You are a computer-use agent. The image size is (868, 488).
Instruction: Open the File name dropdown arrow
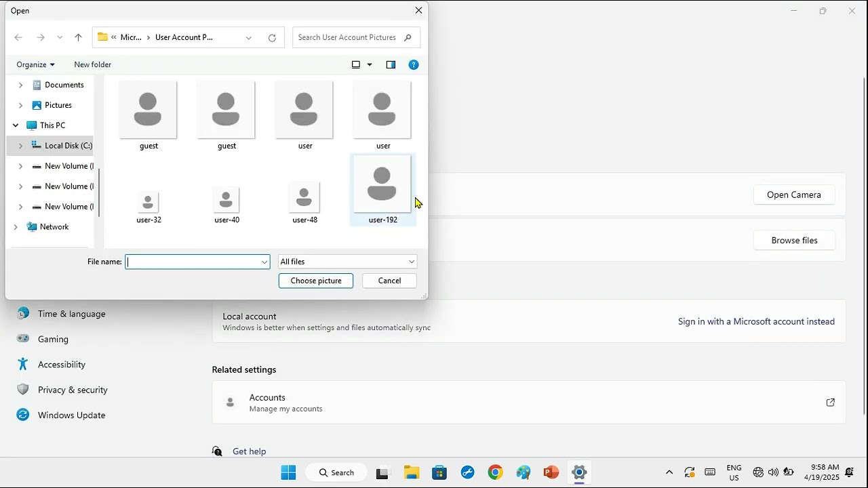click(264, 262)
